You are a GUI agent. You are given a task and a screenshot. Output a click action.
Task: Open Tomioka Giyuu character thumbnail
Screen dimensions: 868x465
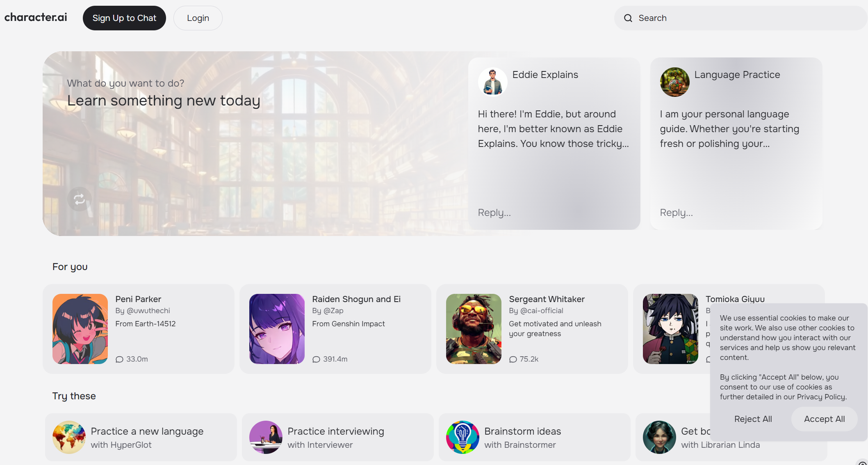670,329
